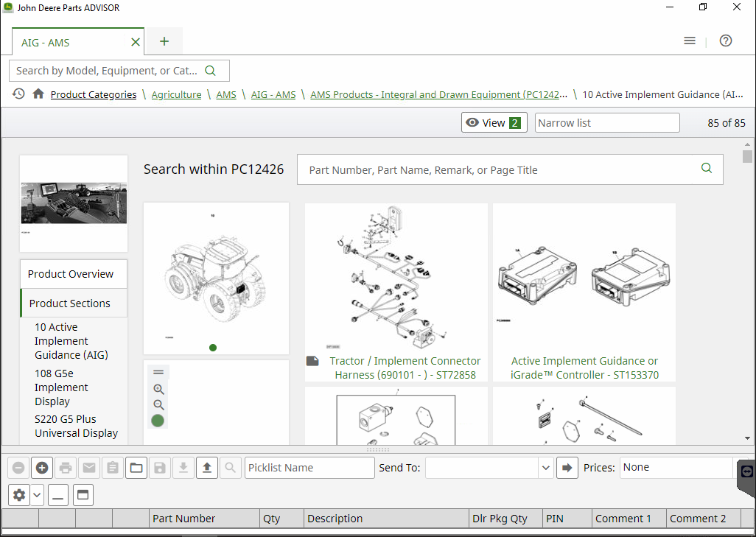Screen dimensions: 756x537
Task: Add a new picklist row with plus icon
Action: tap(42, 468)
